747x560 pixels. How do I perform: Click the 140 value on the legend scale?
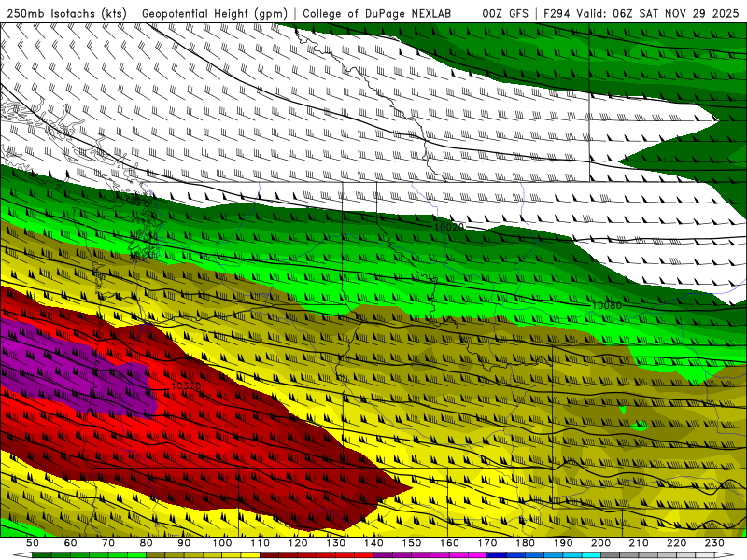tap(373, 543)
